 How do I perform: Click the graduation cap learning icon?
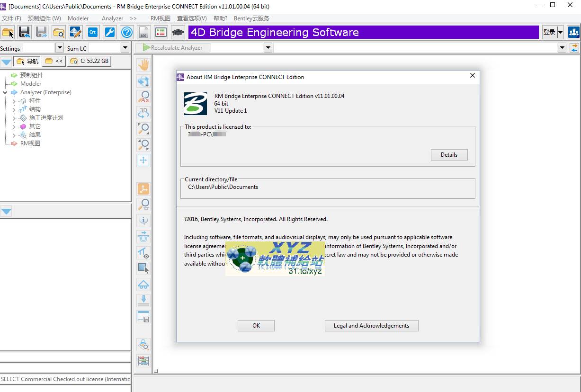178,32
